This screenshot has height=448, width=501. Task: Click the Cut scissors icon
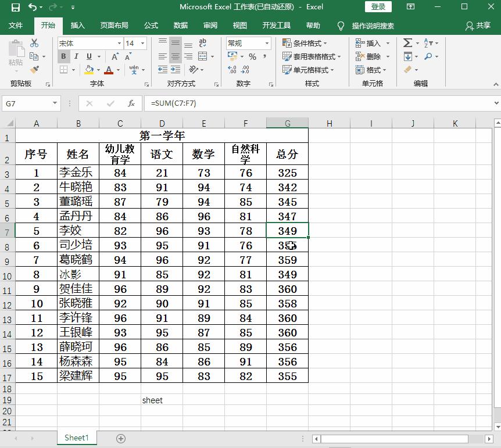coord(34,43)
